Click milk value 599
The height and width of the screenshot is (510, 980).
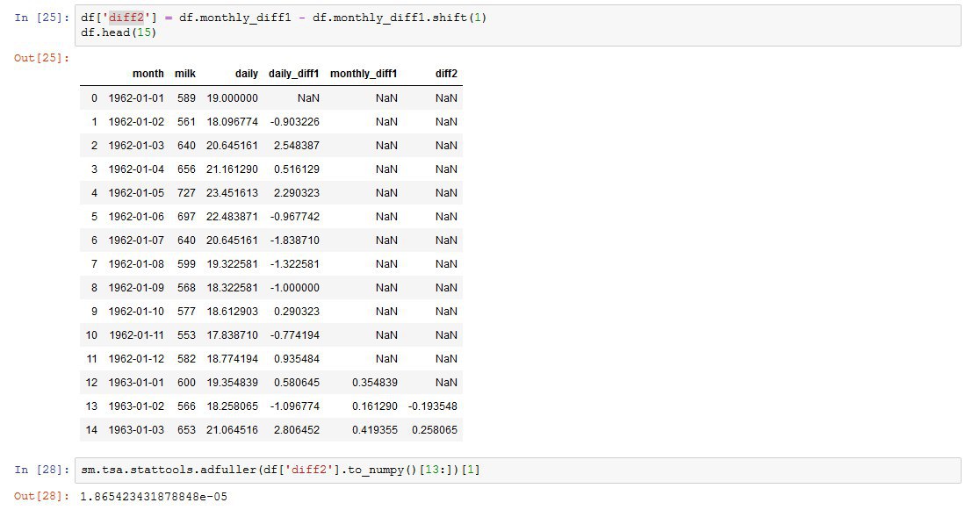coord(186,264)
